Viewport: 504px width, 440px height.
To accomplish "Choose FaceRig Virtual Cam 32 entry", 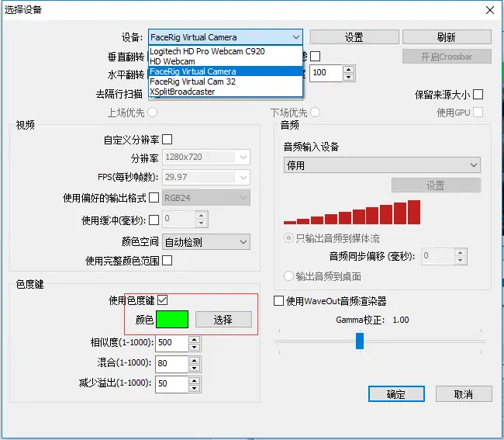I will coord(226,81).
